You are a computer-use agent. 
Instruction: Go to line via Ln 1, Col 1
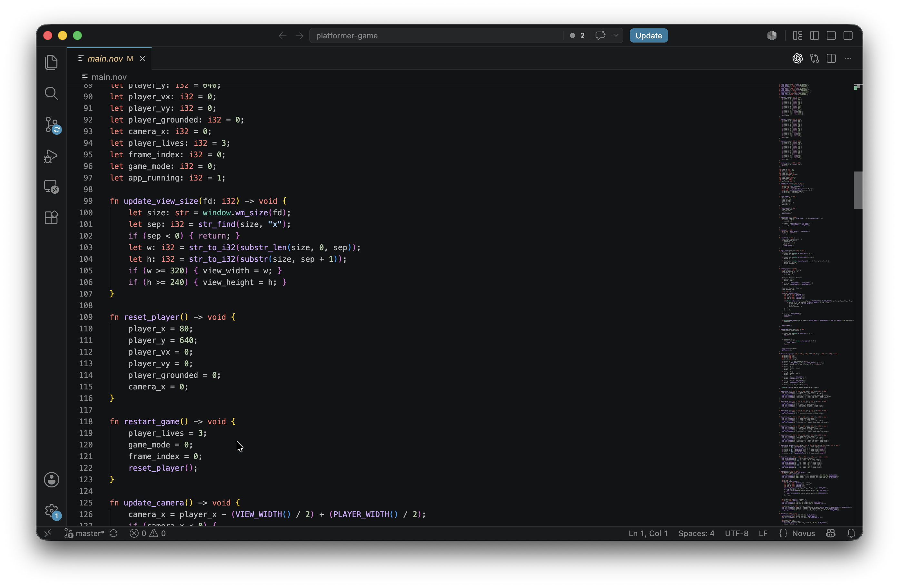point(648,533)
